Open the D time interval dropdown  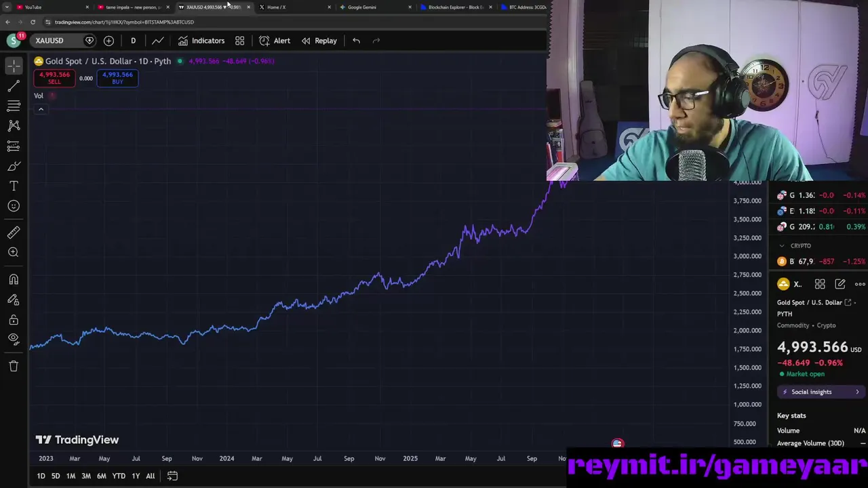tap(133, 41)
